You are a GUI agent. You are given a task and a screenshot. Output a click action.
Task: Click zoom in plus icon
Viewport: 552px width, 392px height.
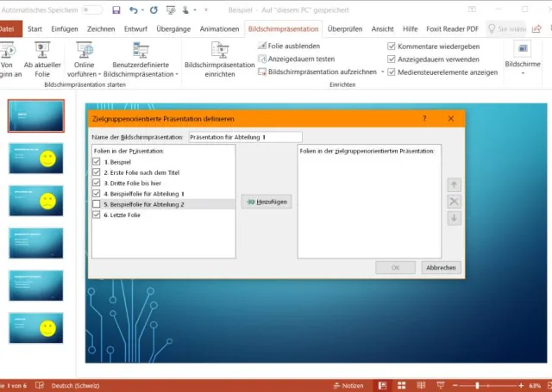tap(521, 386)
